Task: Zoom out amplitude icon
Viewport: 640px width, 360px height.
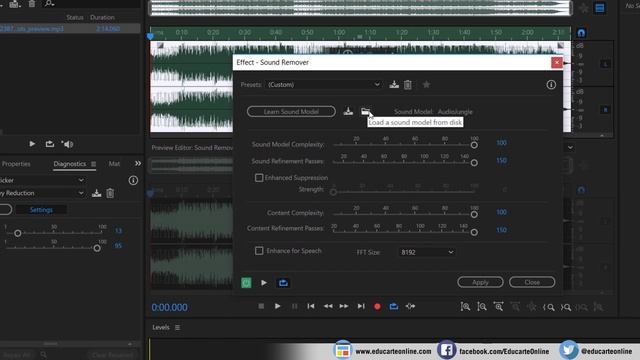Action: [482, 307]
